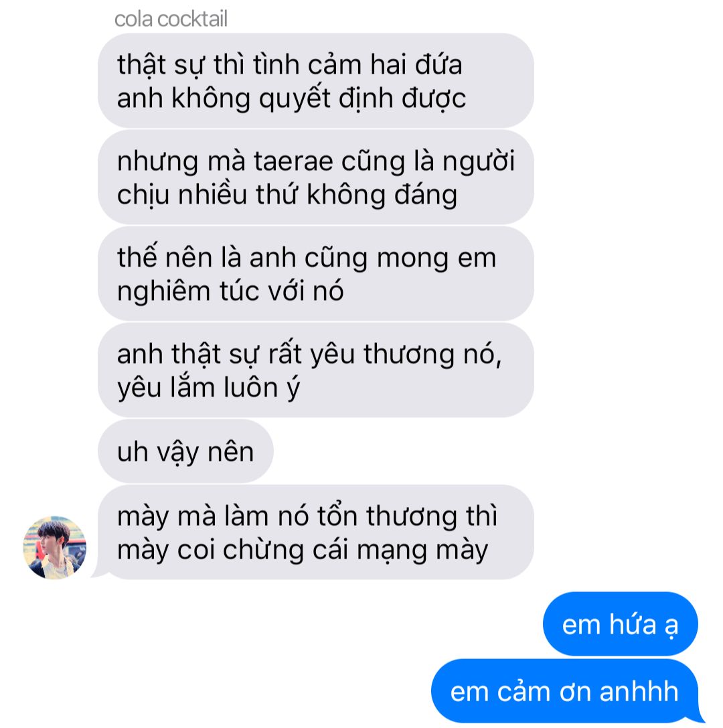Click text 'nghiêm túc với nó'
This screenshot has width=723, height=728.
click(x=230, y=291)
